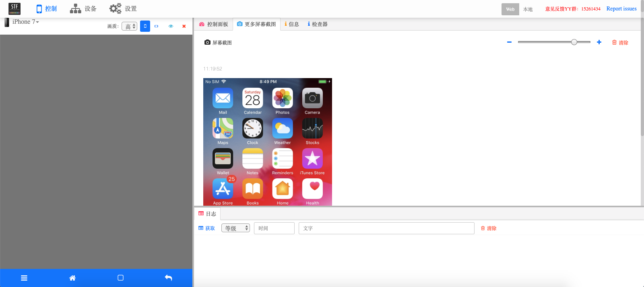Switch to 控制面板 tab
This screenshot has width=644, height=287.
(x=214, y=24)
